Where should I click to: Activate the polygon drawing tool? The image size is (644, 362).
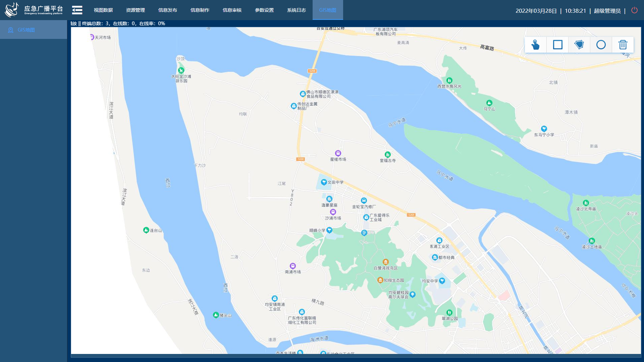click(579, 45)
